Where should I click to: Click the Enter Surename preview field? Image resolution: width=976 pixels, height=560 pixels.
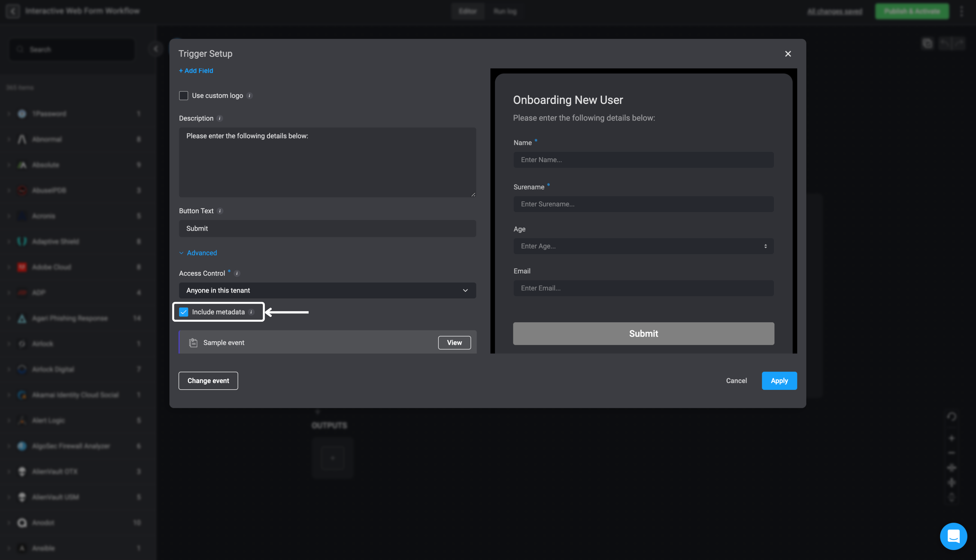coord(643,204)
